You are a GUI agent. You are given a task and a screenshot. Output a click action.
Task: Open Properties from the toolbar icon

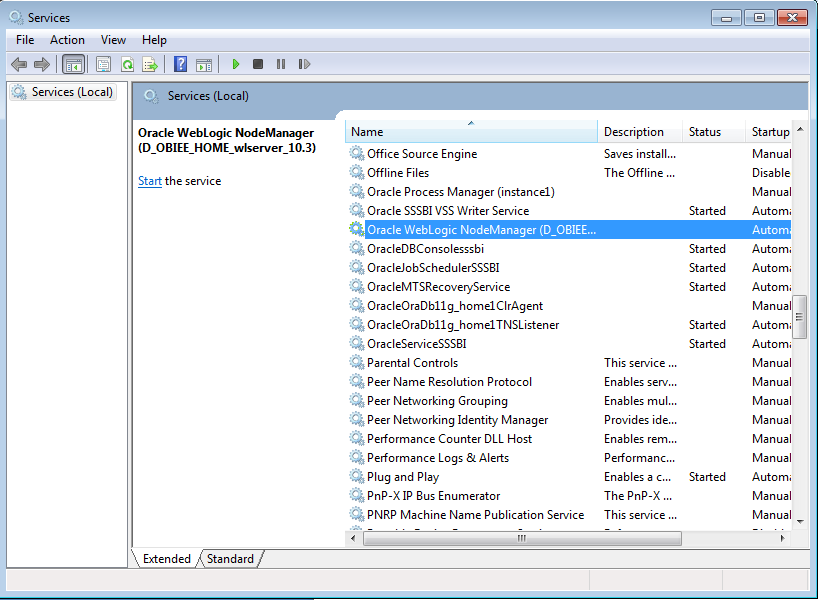click(103, 64)
